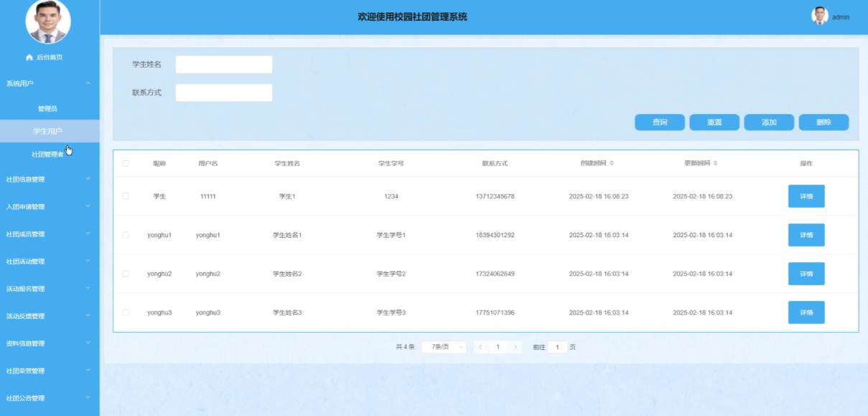Check the row checkbox for user 11111
Viewport: 868px width, 416px height.
click(x=126, y=196)
